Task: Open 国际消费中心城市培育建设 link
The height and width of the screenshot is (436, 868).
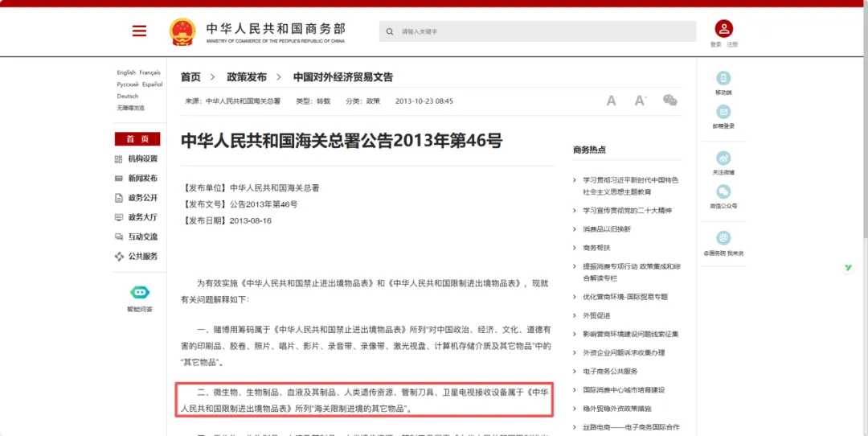Action: (x=624, y=390)
